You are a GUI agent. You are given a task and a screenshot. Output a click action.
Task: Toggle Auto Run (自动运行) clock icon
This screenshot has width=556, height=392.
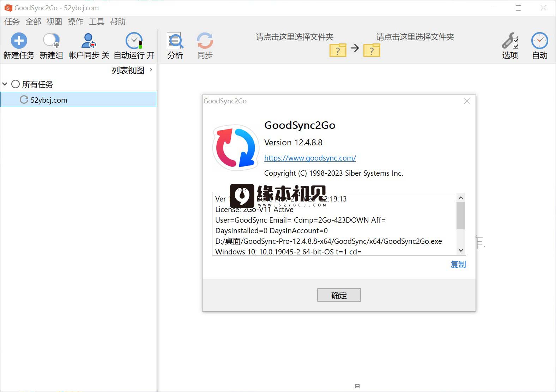click(x=134, y=41)
